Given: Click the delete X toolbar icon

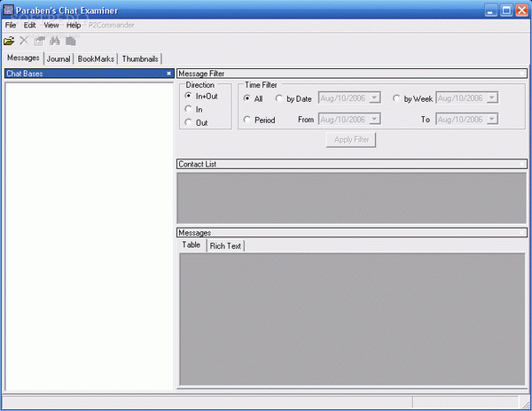Looking at the screenshot, I should 24,41.
